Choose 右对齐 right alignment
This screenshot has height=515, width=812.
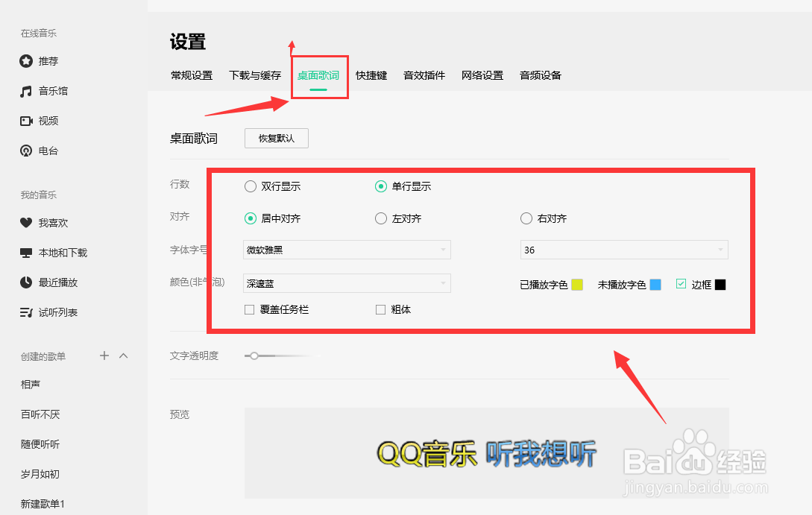click(x=526, y=218)
